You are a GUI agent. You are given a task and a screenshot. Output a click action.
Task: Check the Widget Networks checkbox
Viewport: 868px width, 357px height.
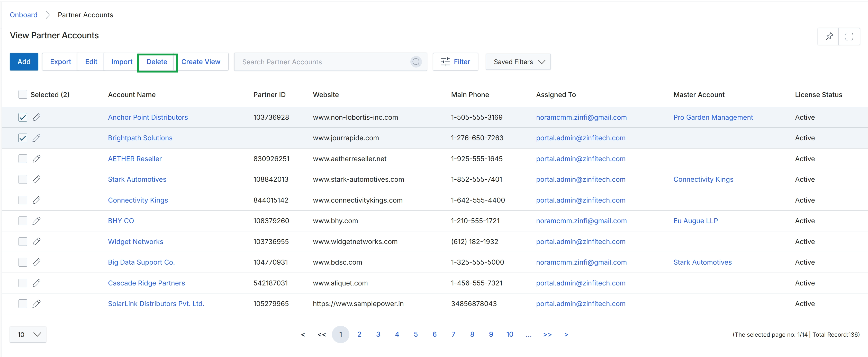click(23, 242)
